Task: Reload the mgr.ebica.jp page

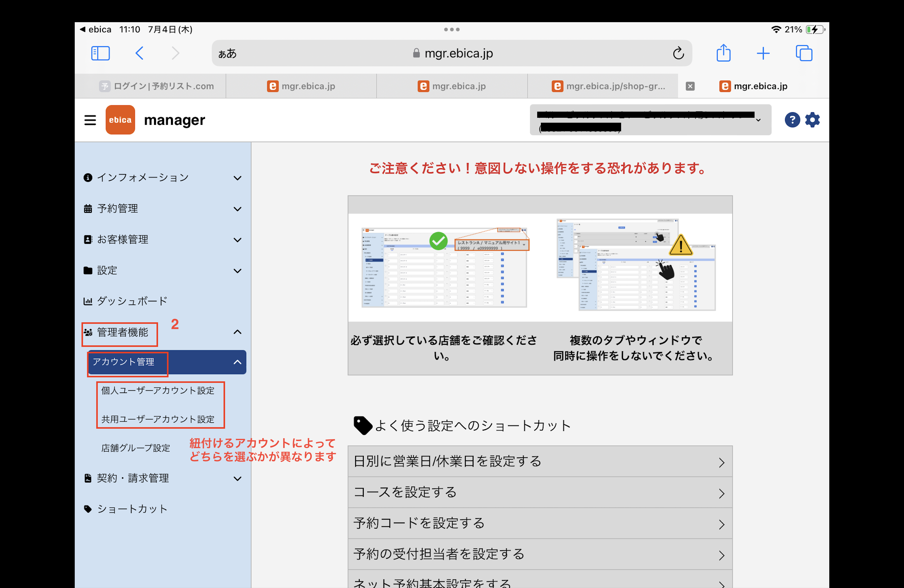Action: [678, 53]
